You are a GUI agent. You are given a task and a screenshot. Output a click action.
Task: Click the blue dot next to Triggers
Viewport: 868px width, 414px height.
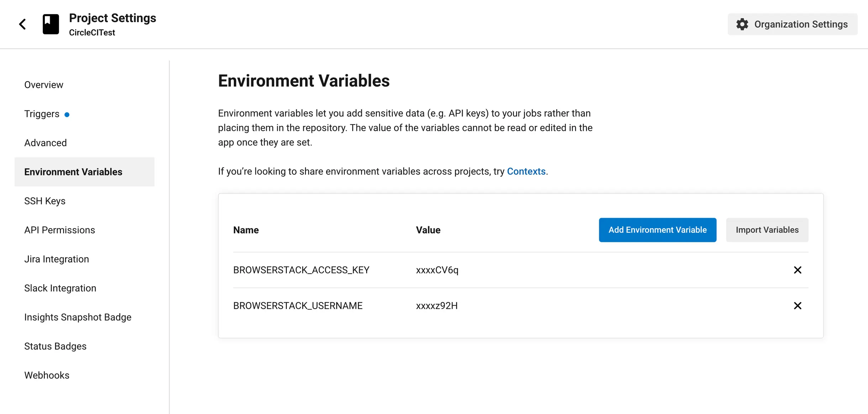tap(67, 115)
